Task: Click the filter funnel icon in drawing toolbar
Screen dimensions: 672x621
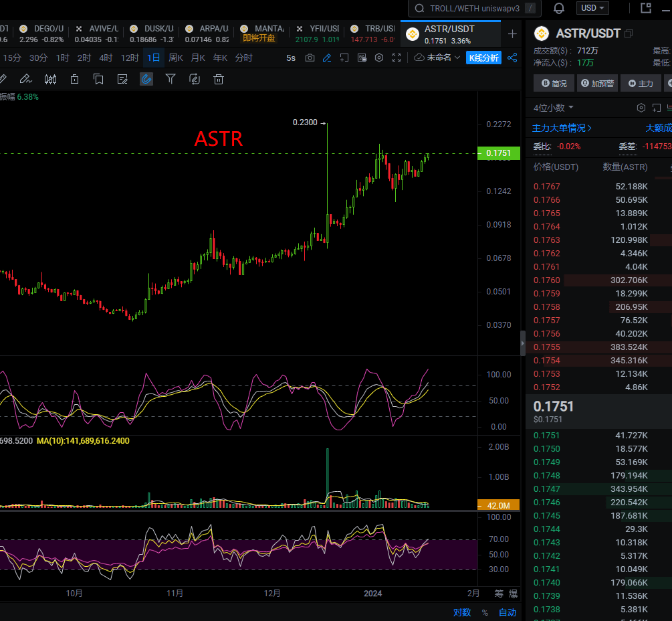Action: (170, 79)
